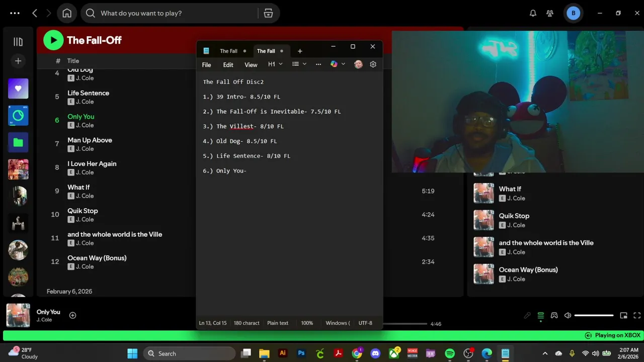Open Liked Songs heart tile
The height and width of the screenshot is (362, 644).
point(18,88)
